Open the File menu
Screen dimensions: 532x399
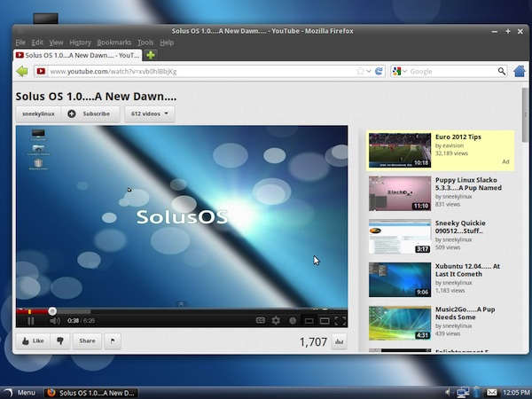pyautogui.click(x=20, y=43)
